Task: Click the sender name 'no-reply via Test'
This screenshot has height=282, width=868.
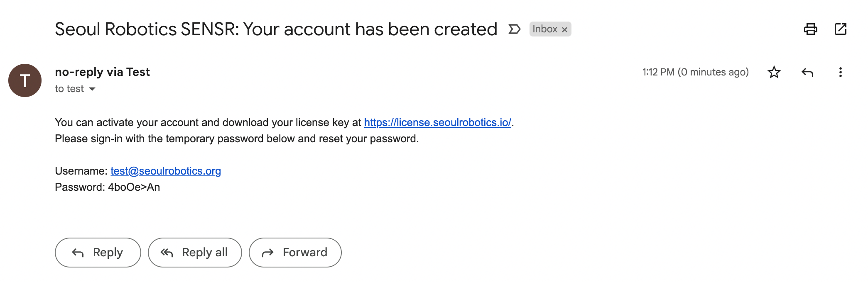Action: 102,72
